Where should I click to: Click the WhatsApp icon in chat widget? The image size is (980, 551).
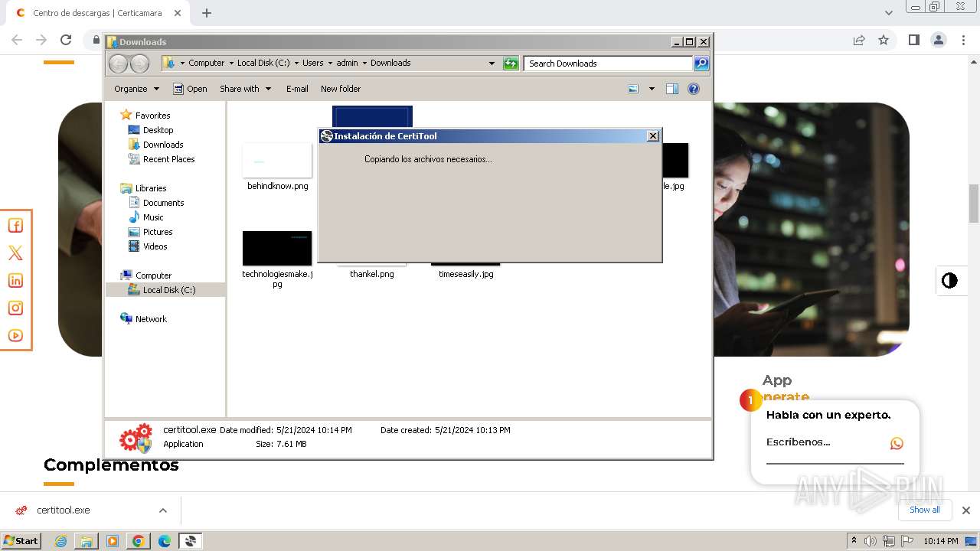[x=897, y=443]
